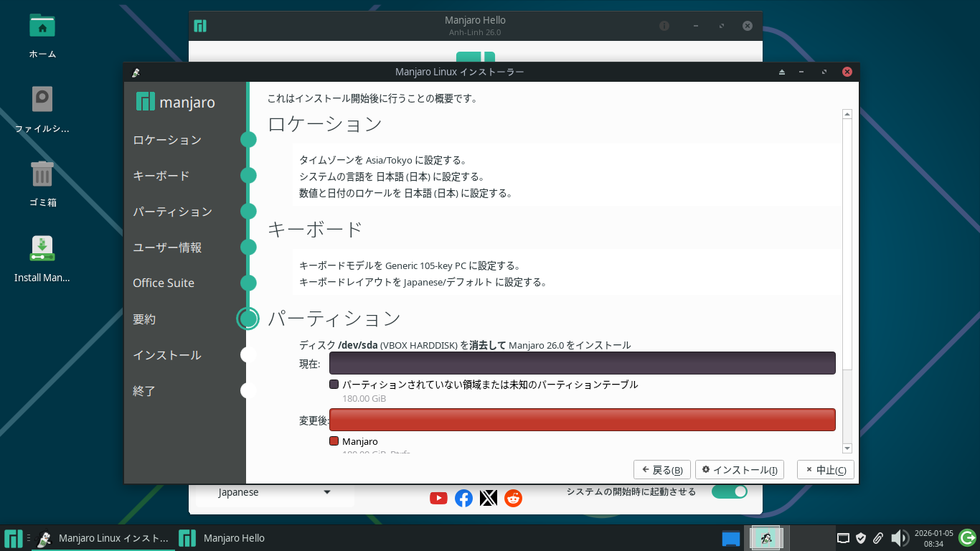
Task: Click the manjaro logo in installer sidebar
Action: click(176, 102)
